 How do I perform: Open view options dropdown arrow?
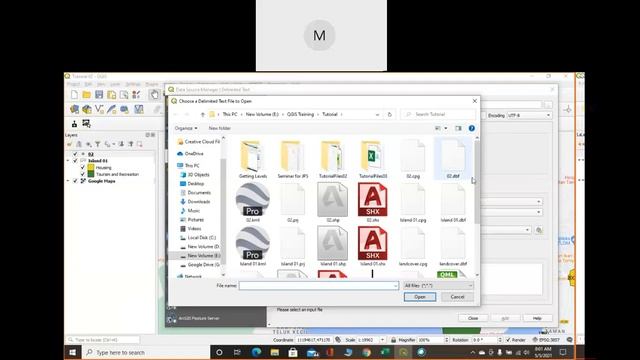446,128
